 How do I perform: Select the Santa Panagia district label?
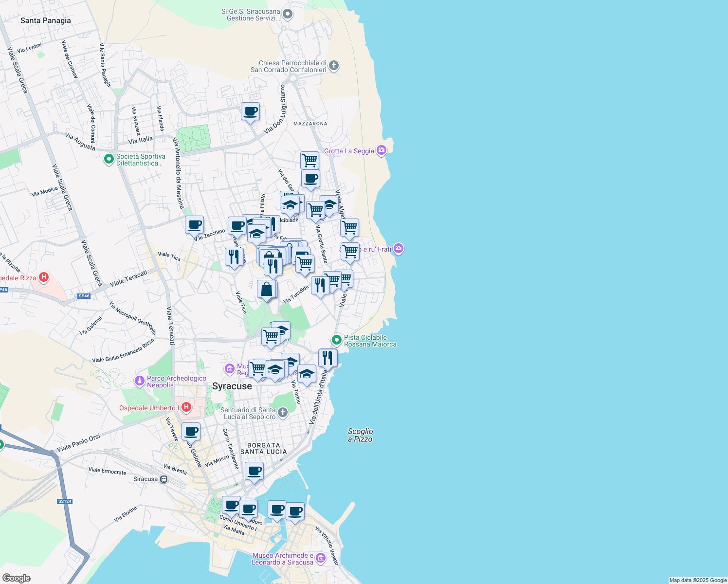coord(46,20)
